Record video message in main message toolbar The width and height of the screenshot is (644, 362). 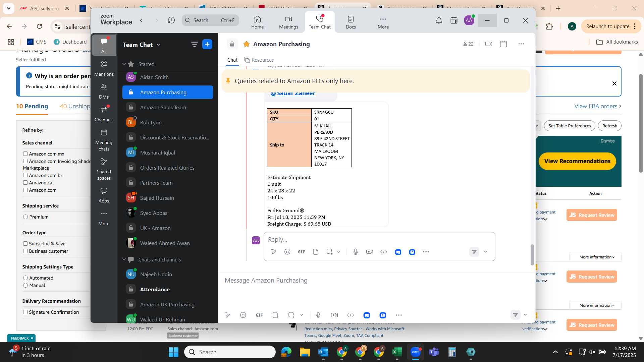334,315
